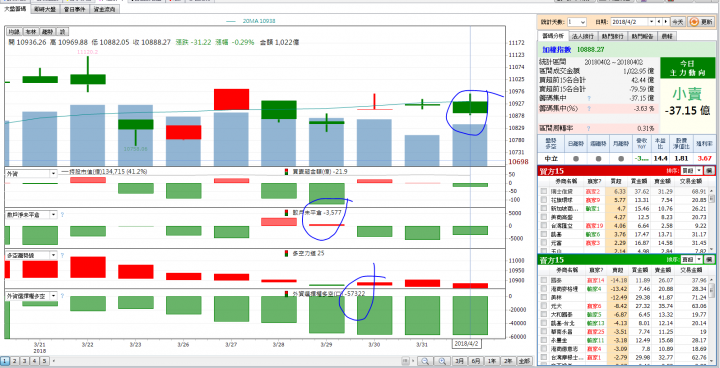
Task: Zoom in the chart with plus magnifier
Action: (x=442, y=361)
